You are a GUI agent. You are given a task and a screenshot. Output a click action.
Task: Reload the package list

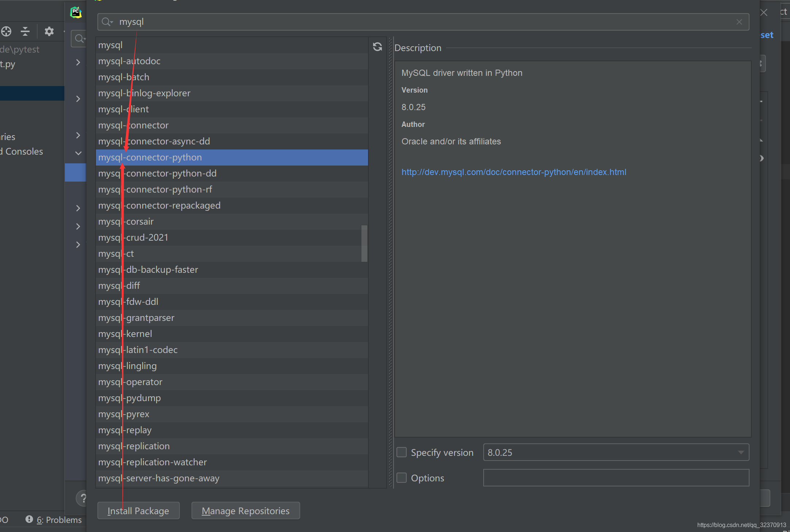tap(377, 47)
